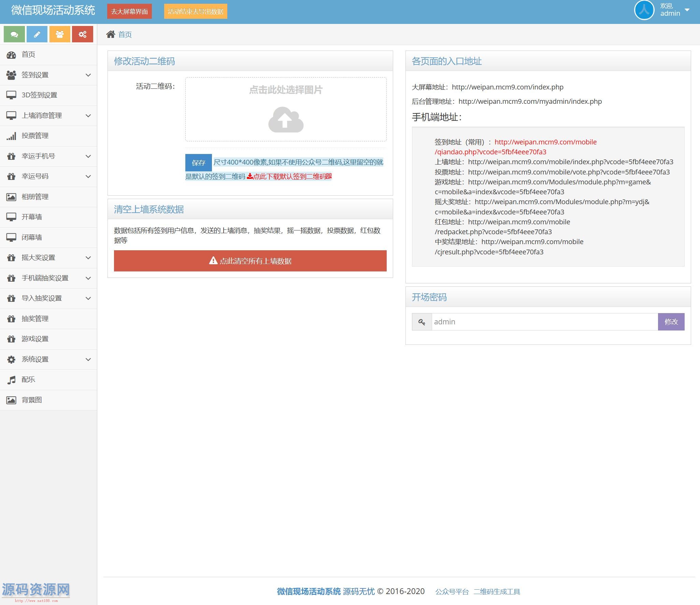Expand the 摇大奖设置 menu chevron
Image resolution: width=700 pixels, height=605 pixels.
[88, 258]
